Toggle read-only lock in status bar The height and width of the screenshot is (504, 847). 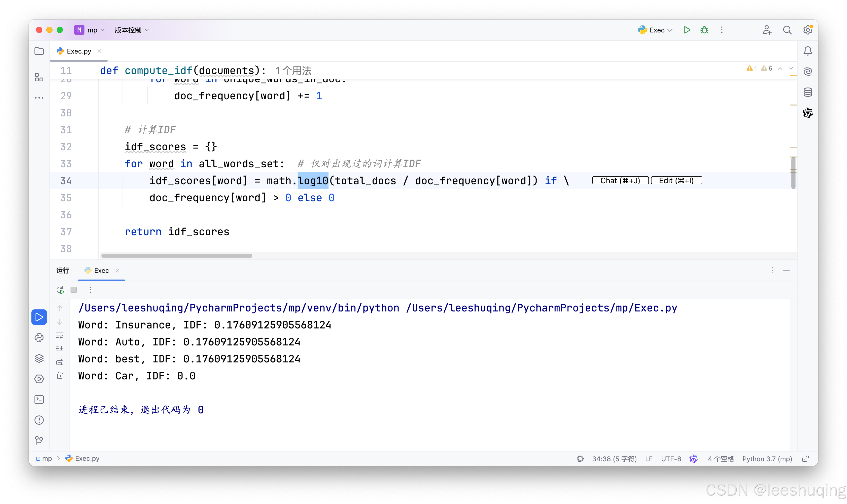(805, 459)
